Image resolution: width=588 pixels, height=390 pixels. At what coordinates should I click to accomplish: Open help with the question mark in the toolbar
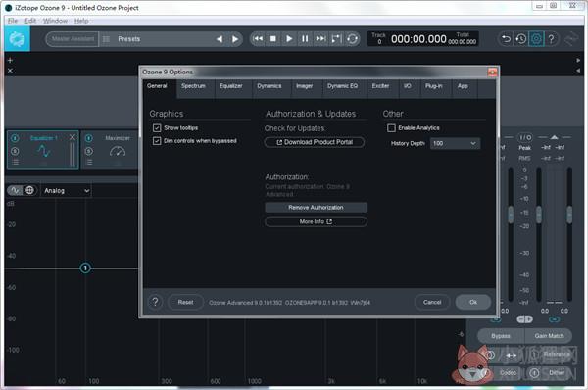click(551, 38)
